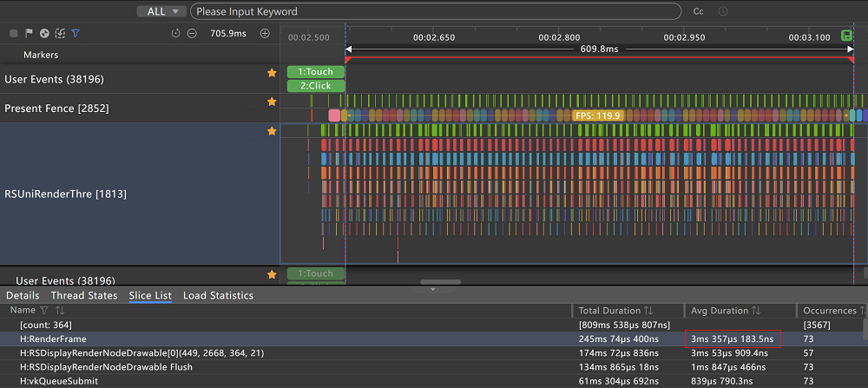Collapse the bottom panel with the chevron handle
Image resolution: width=868 pixels, height=388 pixels.
click(433, 289)
